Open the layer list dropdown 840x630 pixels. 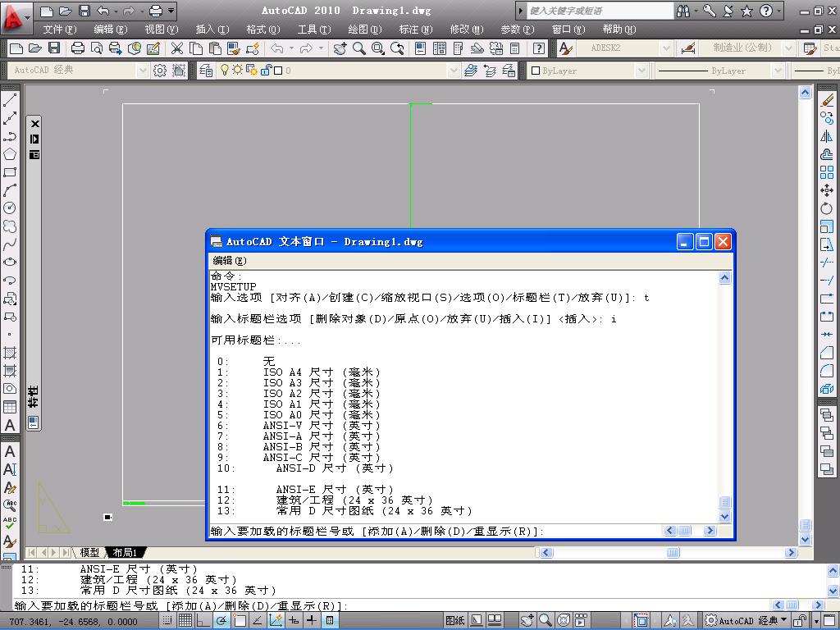coord(453,71)
